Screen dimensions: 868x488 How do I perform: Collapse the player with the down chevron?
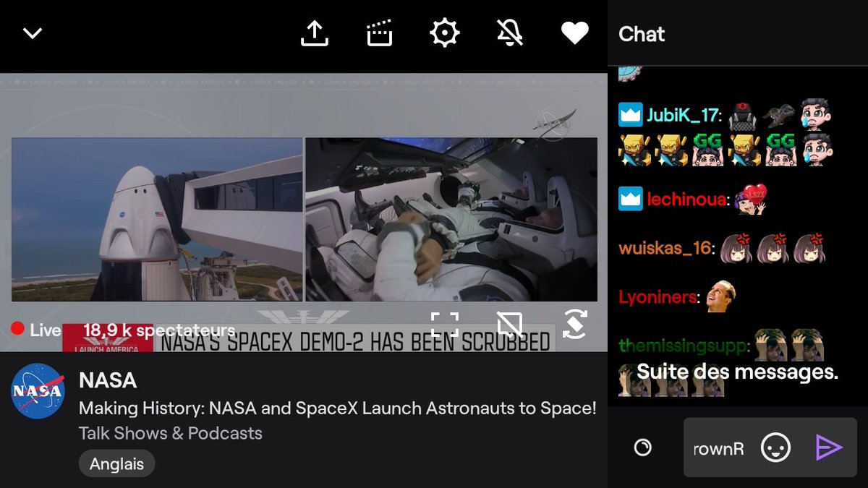pyautogui.click(x=33, y=33)
